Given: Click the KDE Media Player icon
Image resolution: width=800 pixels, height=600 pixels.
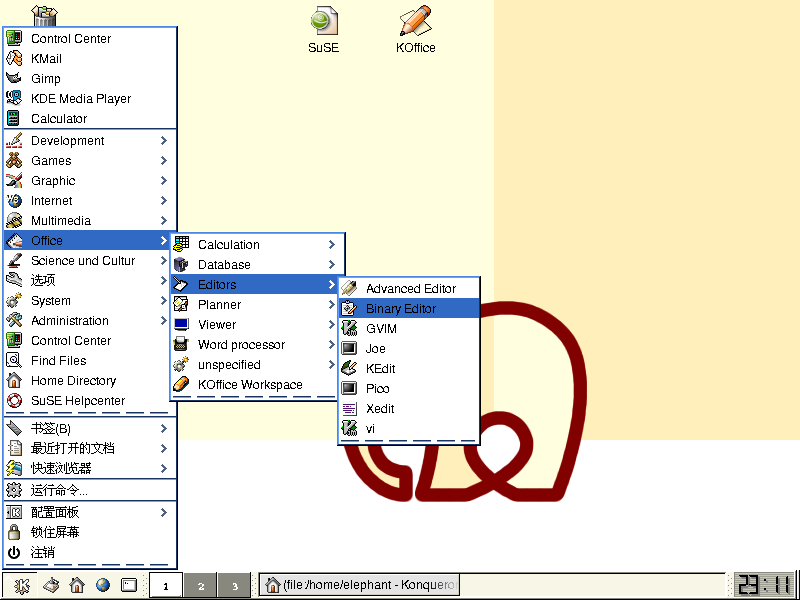Looking at the screenshot, I should [x=14, y=98].
